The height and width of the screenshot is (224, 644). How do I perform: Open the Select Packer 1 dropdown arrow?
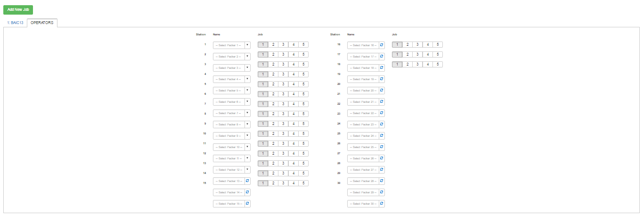247,45
